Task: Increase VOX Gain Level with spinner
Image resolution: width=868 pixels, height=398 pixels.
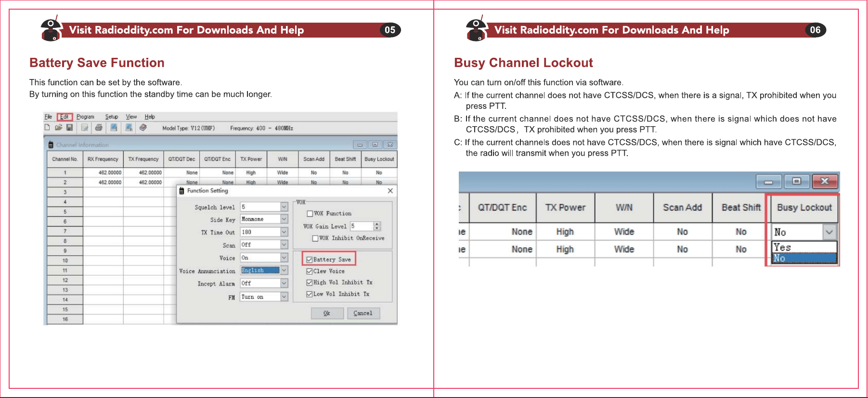Action: pos(377,224)
